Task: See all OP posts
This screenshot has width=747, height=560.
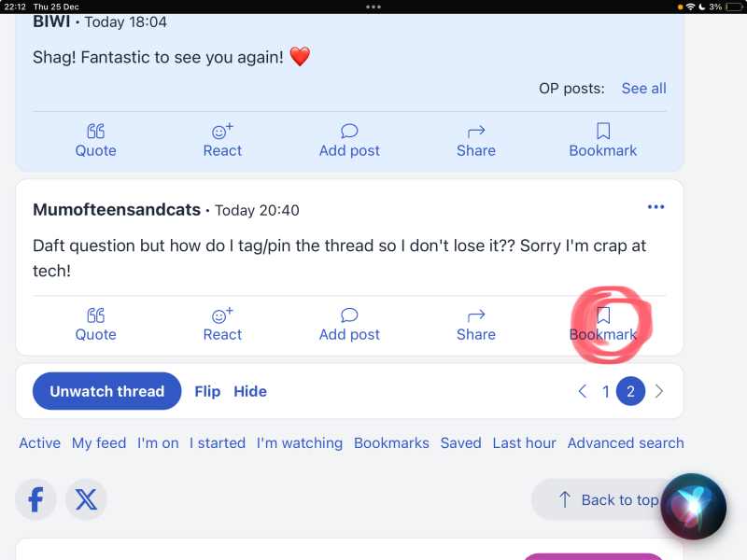Action: 643,89
